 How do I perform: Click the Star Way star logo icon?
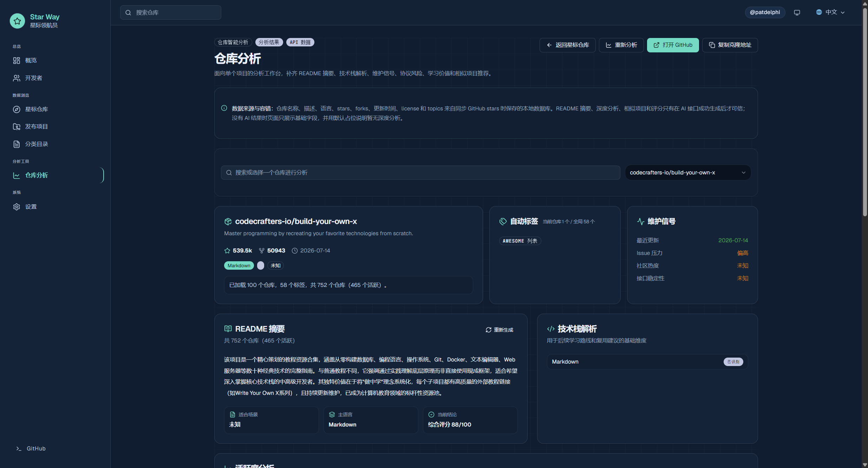point(17,21)
